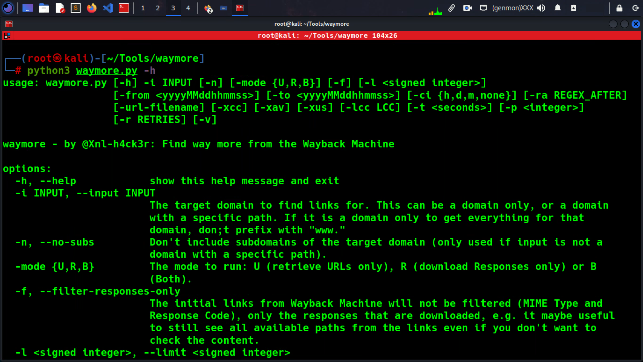Open Firefox from the panel launcher

click(92, 8)
